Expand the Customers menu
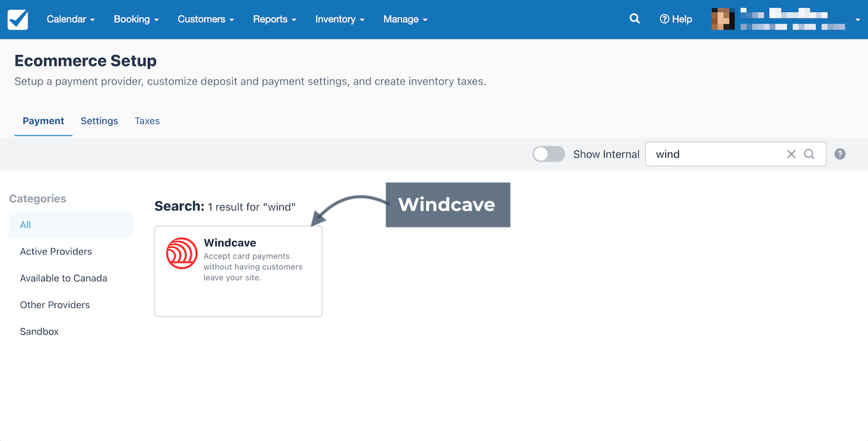The width and height of the screenshot is (868, 441). pyautogui.click(x=206, y=19)
